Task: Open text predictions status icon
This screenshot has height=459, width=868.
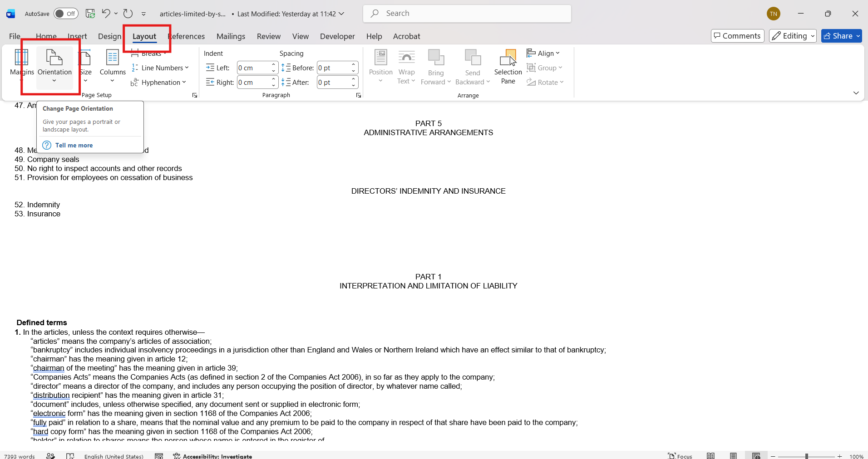Action: click(x=50, y=456)
